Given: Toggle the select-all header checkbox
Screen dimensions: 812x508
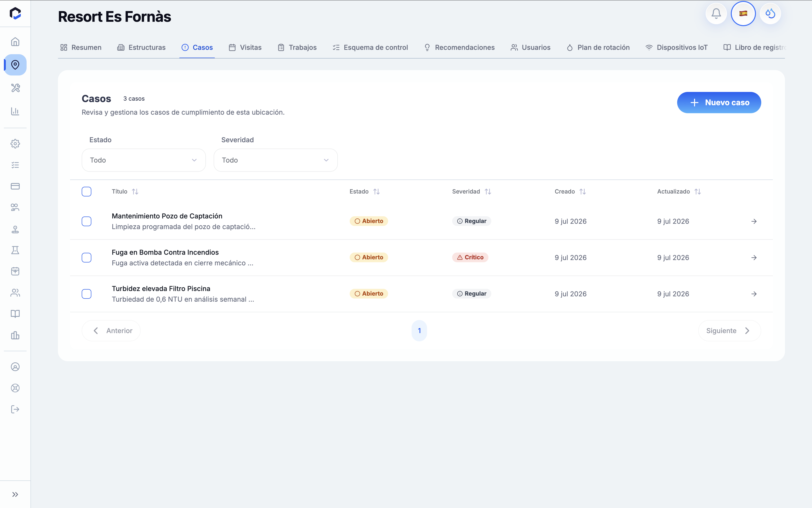Looking at the screenshot, I should [87, 192].
